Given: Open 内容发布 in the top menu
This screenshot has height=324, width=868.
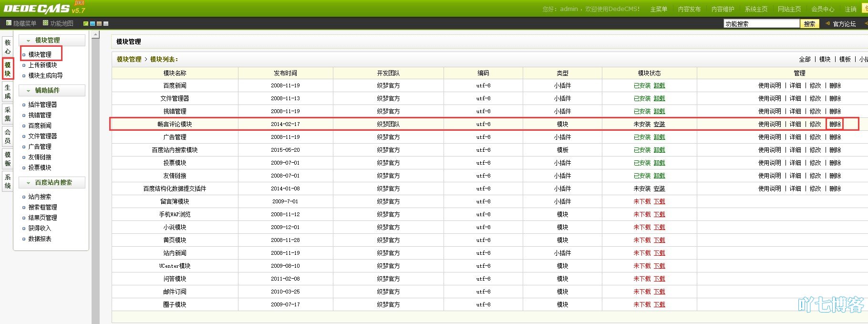Looking at the screenshot, I should (x=689, y=9).
